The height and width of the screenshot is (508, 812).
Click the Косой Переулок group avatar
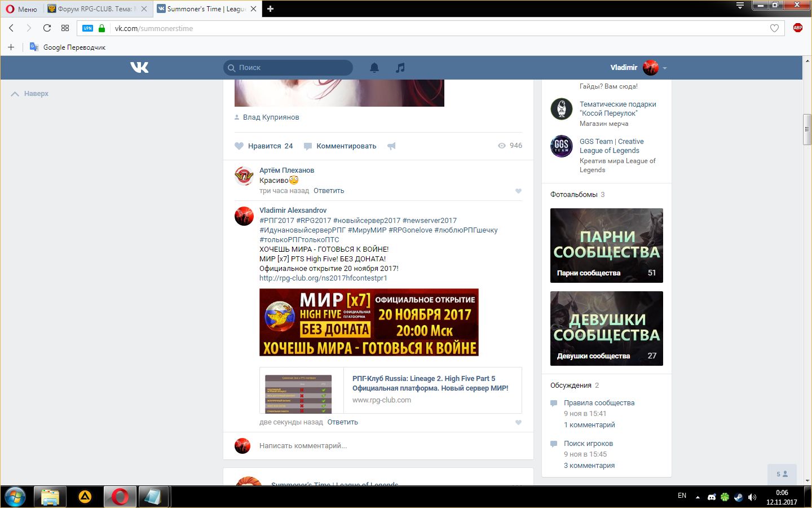pyautogui.click(x=562, y=109)
